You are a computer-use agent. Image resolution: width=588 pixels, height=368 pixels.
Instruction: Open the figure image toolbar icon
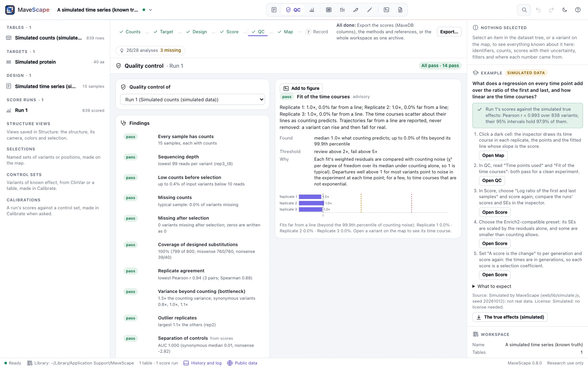coord(386,10)
